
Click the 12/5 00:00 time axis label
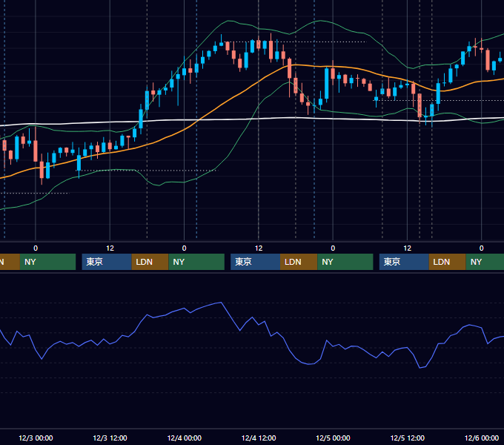[333, 438]
